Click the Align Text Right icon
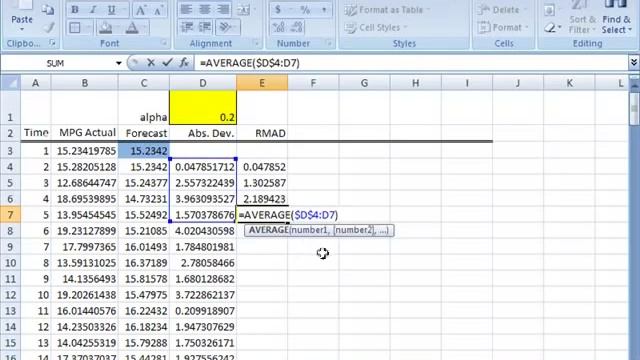This screenshot has height=360, width=640. [x=223, y=10]
